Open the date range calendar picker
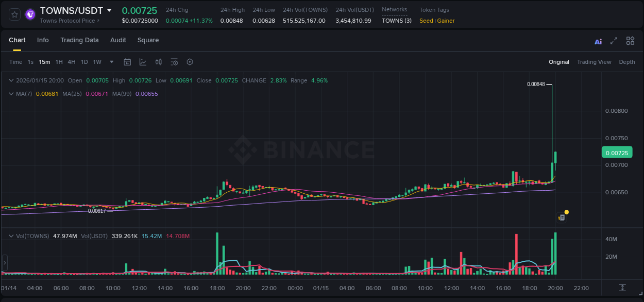The width and height of the screenshot is (644, 302). (x=127, y=62)
